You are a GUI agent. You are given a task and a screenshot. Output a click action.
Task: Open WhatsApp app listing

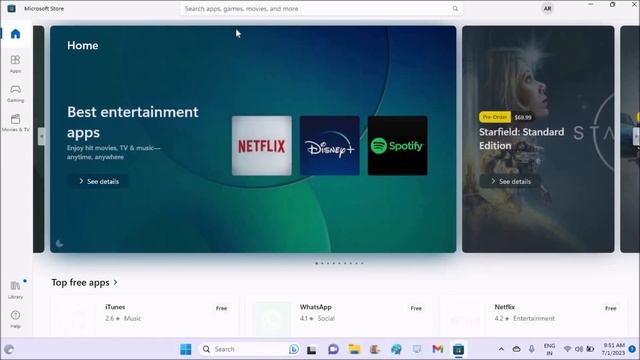click(x=338, y=316)
